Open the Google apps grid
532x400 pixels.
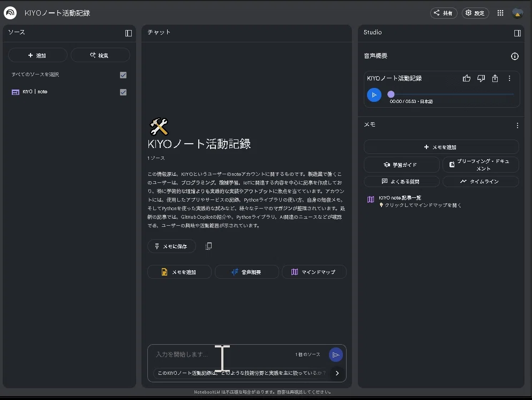[500, 13]
